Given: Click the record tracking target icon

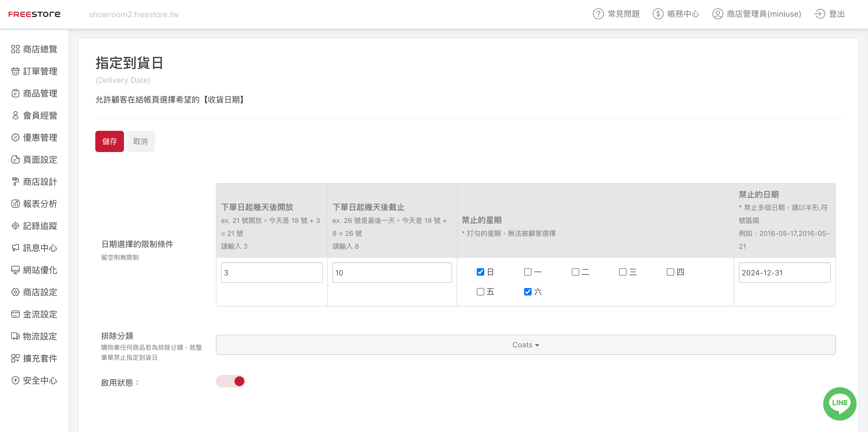Looking at the screenshot, I should click(15, 225).
